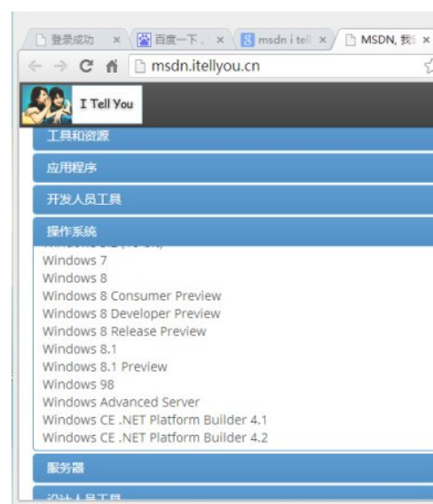Open Windows CE .NET Platform Builder 4.1

[155, 420]
